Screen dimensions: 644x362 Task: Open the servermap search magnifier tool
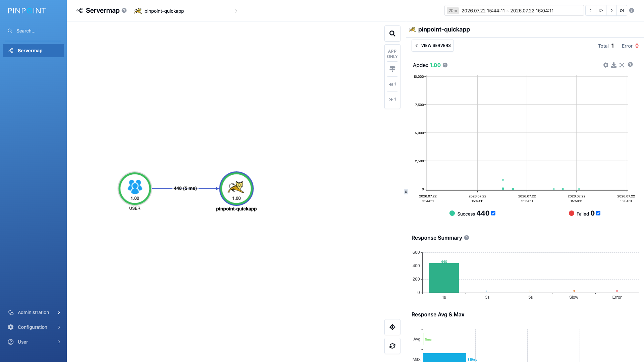pos(392,34)
